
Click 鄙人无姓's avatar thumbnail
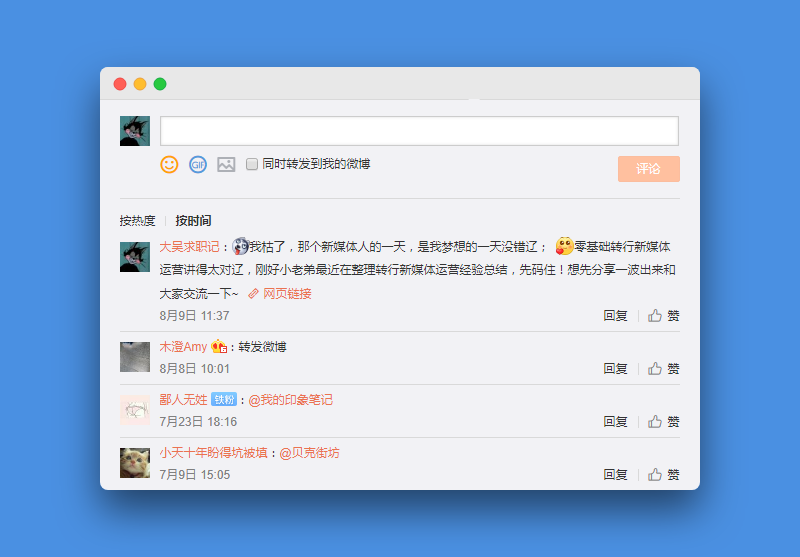click(x=135, y=410)
